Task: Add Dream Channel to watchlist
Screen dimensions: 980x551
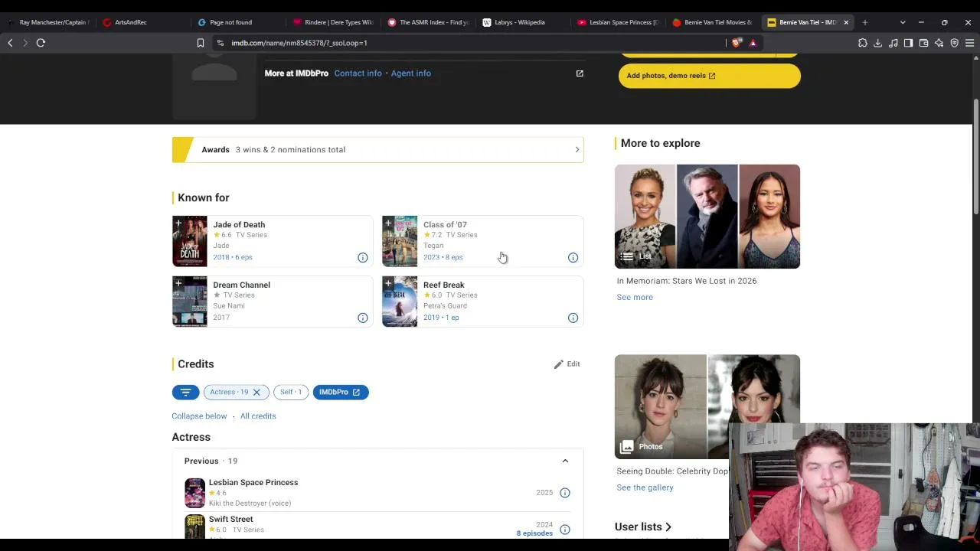Action: point(178,284)
